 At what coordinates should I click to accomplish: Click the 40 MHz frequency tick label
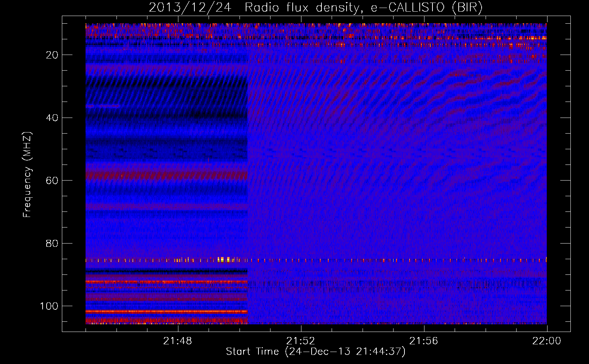click(x=52, y=118)
